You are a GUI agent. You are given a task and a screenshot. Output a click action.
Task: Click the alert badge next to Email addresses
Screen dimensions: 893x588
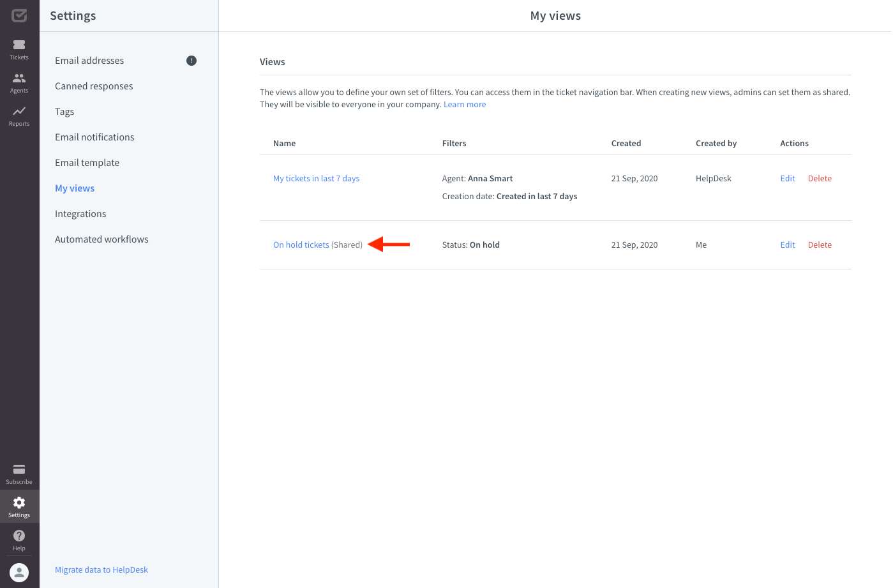[191, 60]
